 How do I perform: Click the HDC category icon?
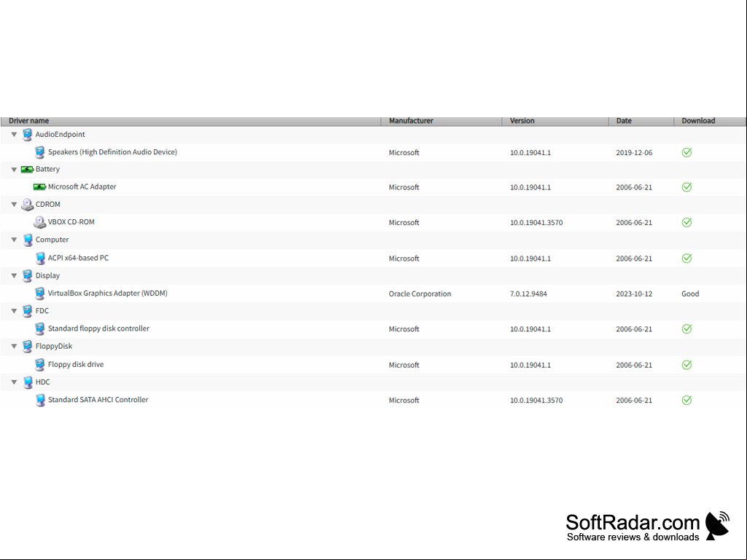click(x=28, y=382)
